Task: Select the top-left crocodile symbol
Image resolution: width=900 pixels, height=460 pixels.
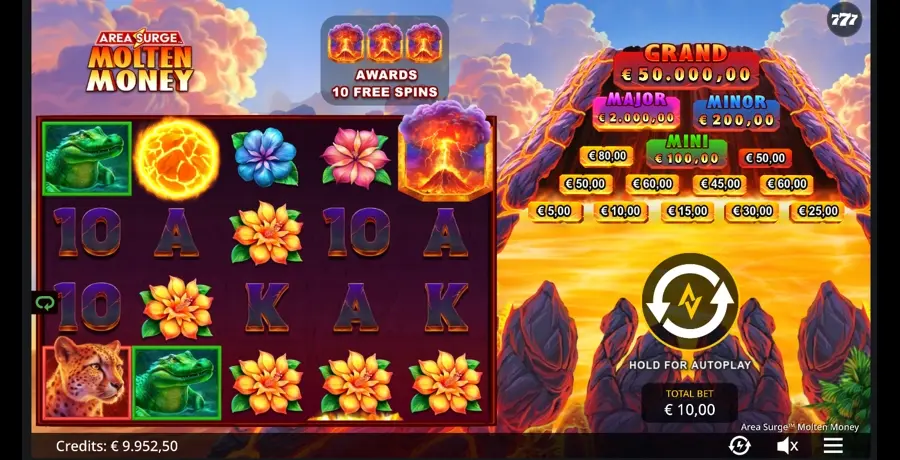Action: [x=87, y=159]
